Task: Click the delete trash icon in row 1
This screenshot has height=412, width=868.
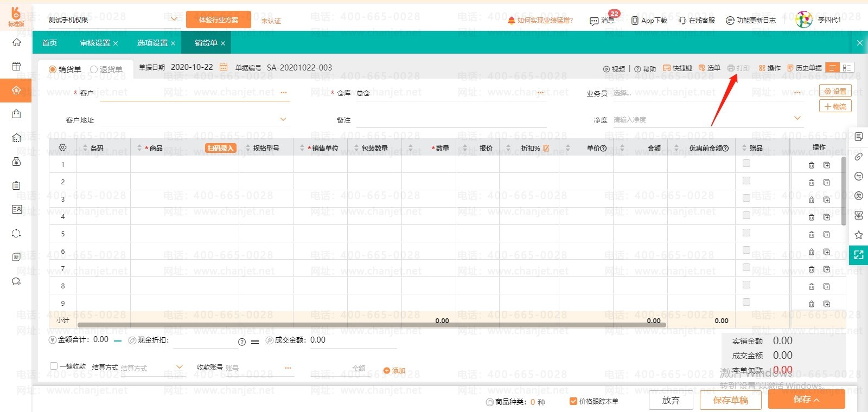Action: [812, 165]
